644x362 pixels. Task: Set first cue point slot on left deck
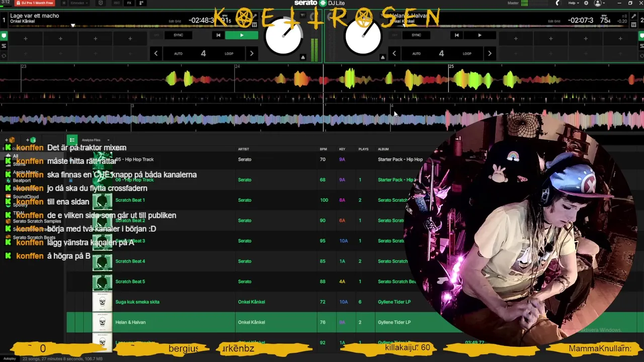point(26,38)
